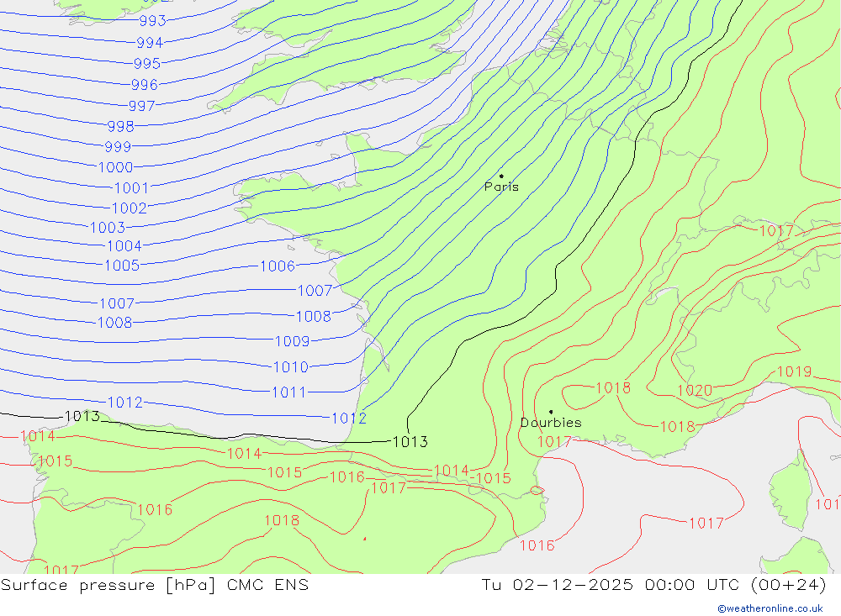Select the 996 isobar value

(x=145, y=85)
